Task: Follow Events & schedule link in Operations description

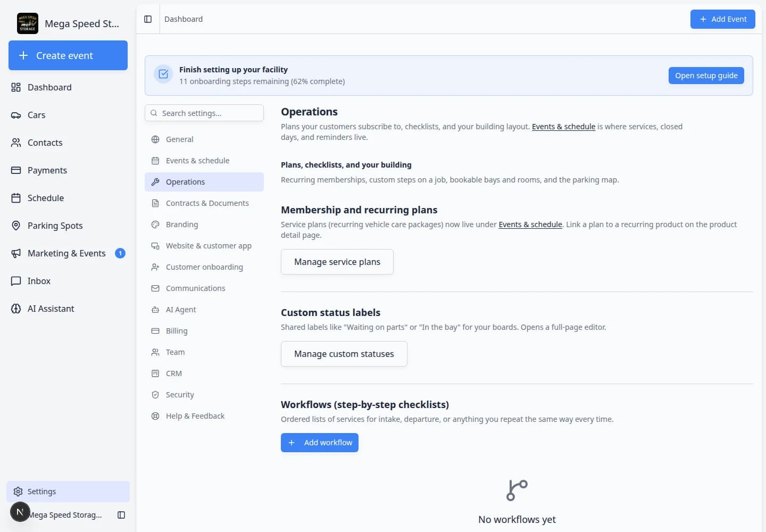Action: tap(563, 127)
